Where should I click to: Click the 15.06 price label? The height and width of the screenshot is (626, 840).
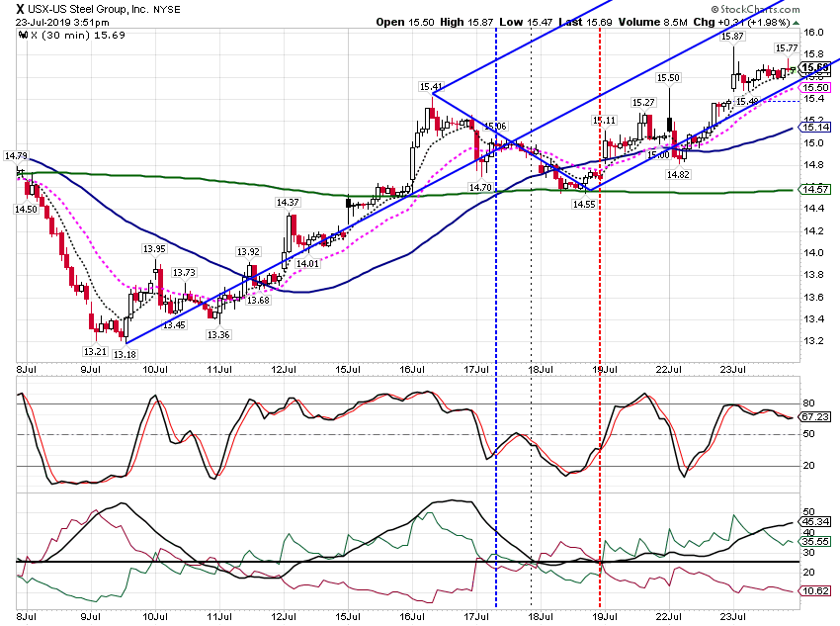(x=495, y=126)
